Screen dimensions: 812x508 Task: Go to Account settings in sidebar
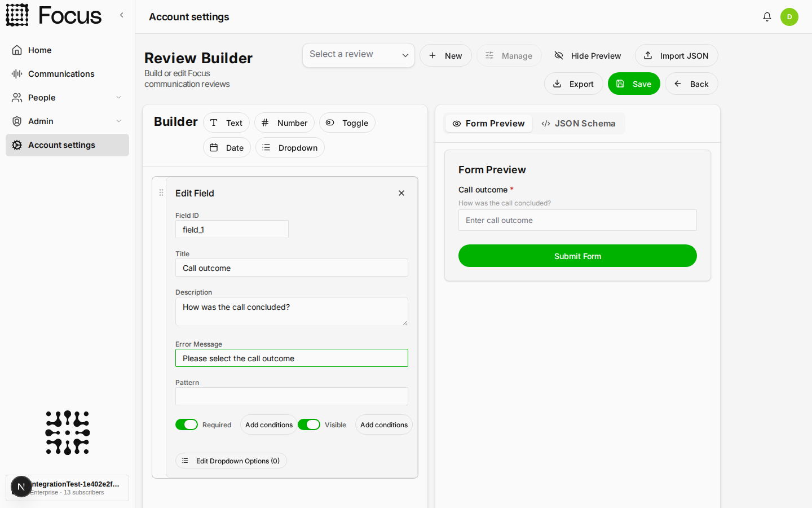click(67, 145)
